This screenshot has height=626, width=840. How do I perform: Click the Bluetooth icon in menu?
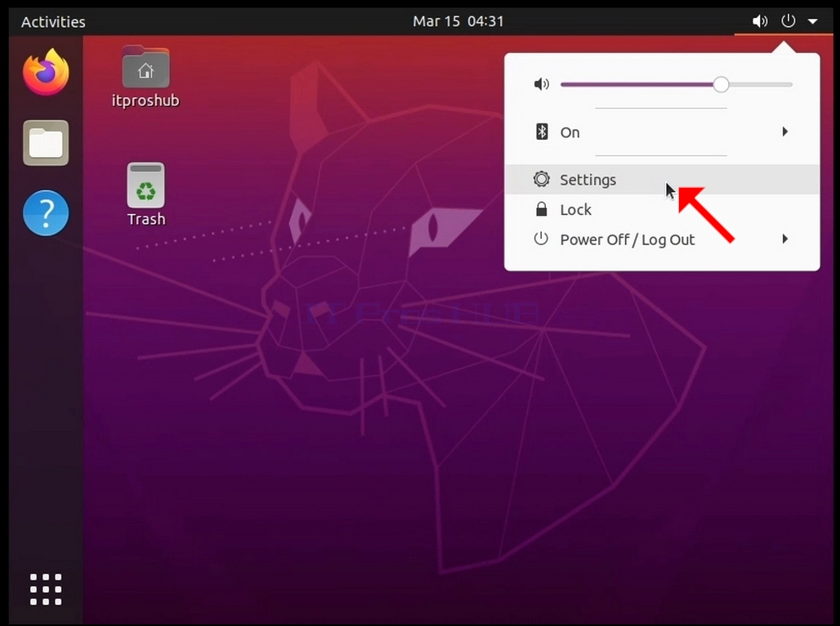(542, 132)
